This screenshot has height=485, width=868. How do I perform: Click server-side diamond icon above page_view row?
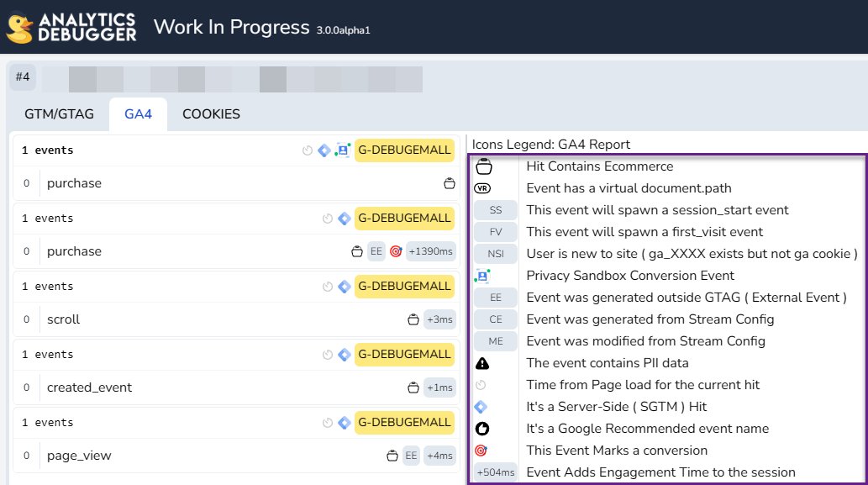point(345,423)
